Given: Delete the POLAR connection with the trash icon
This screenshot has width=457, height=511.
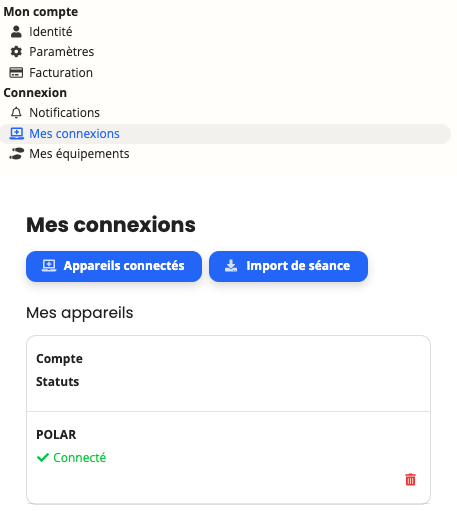Looking at the screenshot, I should coord(410,479).
